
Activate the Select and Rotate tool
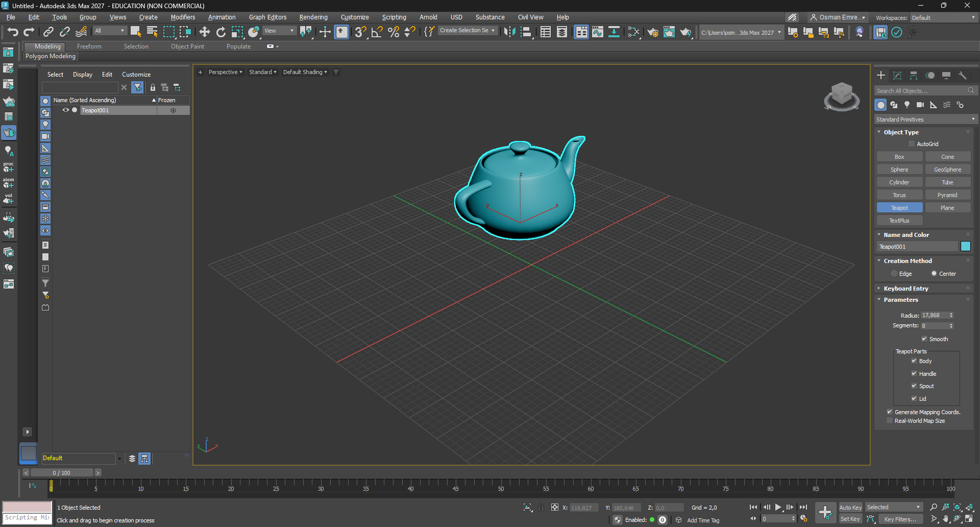pos(221,32)
